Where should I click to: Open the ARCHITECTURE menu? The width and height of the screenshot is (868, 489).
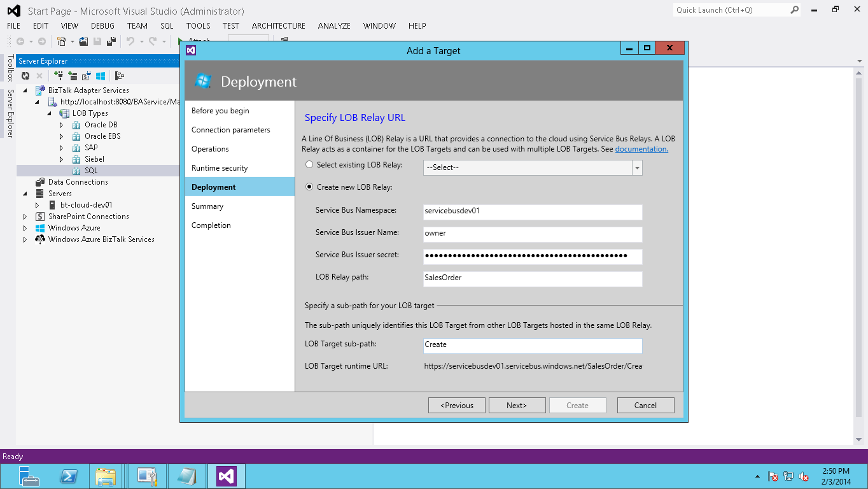click(278, 26)
